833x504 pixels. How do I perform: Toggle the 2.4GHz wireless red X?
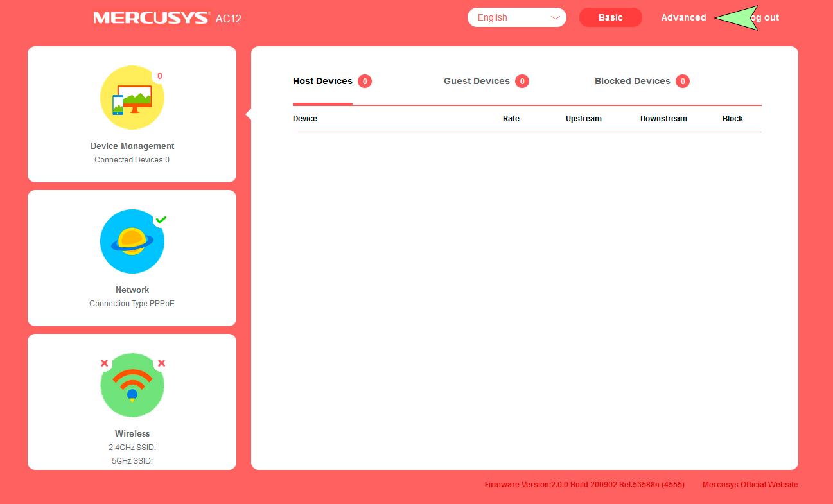pos(105,363)
